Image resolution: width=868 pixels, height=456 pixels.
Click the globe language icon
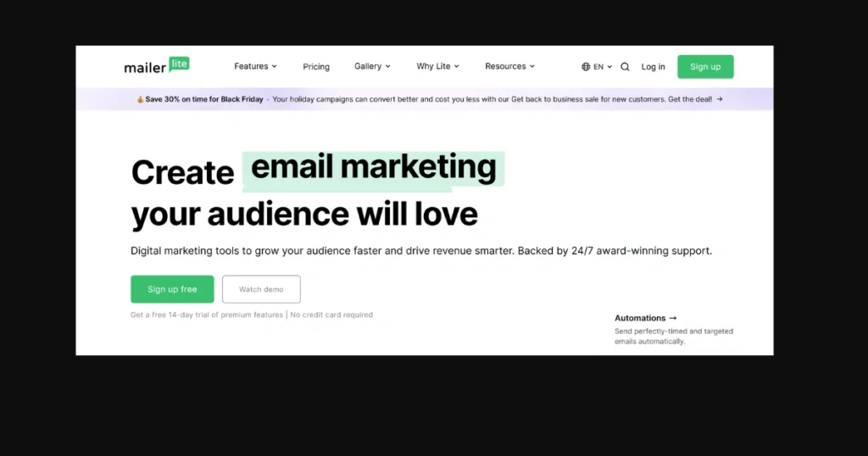tap(586, 67)
